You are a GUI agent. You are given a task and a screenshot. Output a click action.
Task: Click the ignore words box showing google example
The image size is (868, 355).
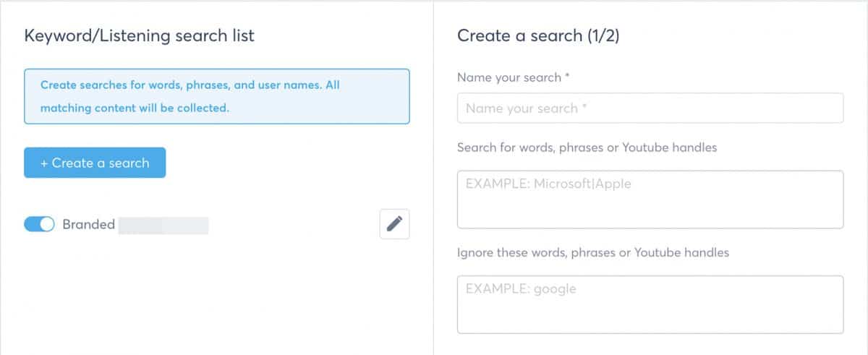(x=650, y=304)
